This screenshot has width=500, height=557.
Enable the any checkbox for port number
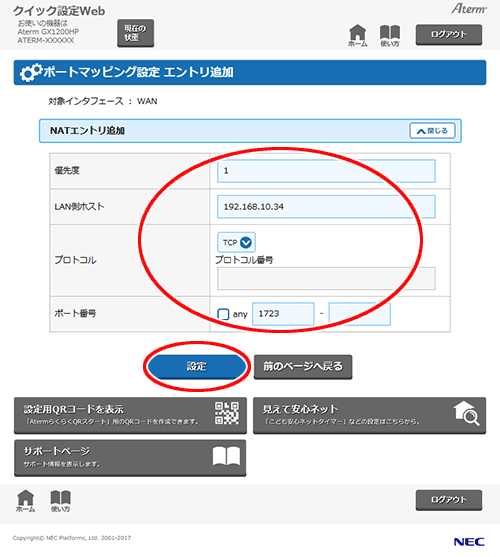pos(223,314)
